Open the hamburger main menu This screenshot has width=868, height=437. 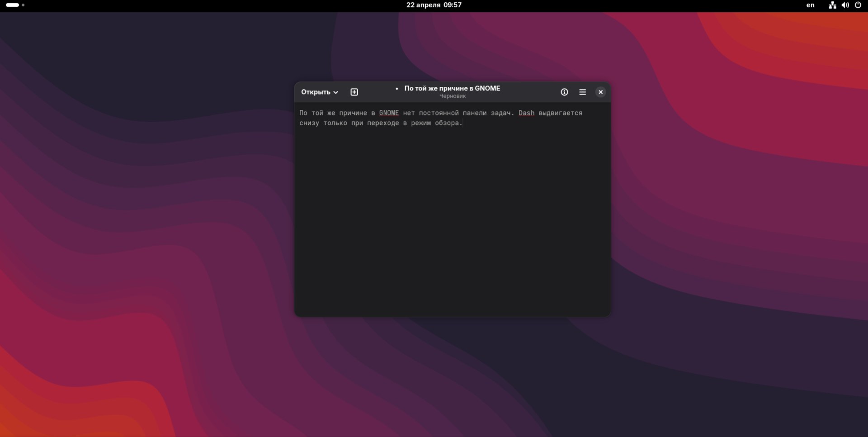582,92
